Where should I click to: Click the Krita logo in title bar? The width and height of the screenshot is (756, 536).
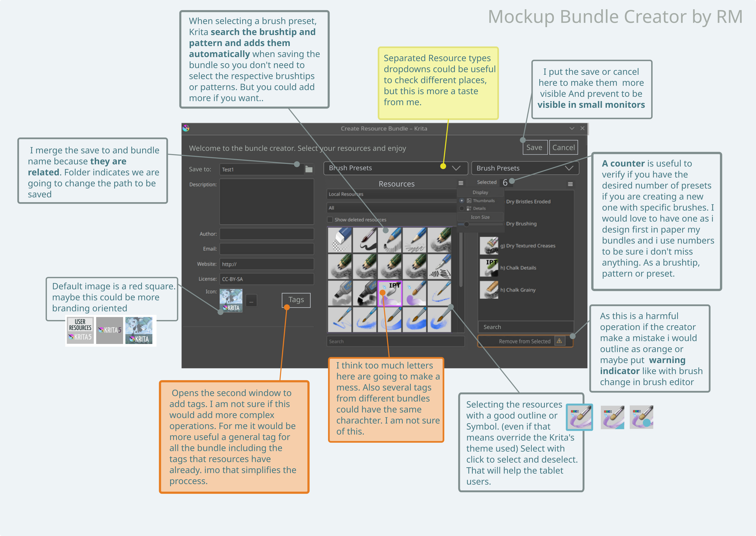(186, 128)
